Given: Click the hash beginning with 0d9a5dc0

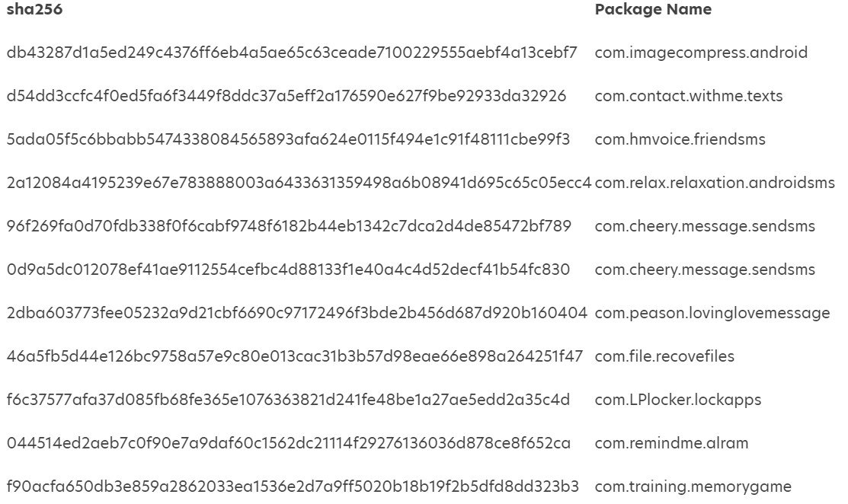Looking at the screenshot, I should pyautogui.click(x=288, y=270).
